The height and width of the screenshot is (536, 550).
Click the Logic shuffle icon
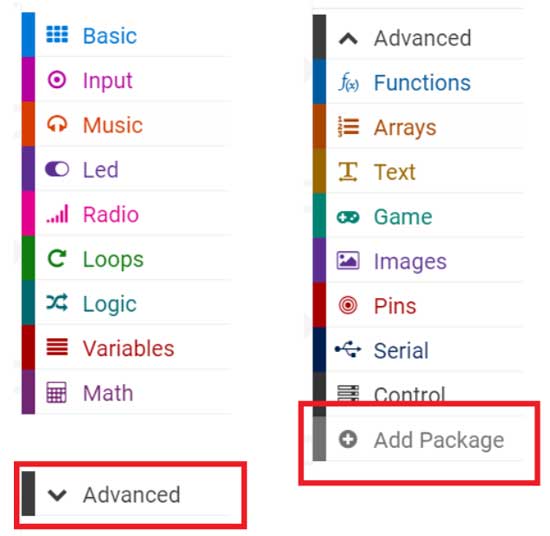point(57,303)
